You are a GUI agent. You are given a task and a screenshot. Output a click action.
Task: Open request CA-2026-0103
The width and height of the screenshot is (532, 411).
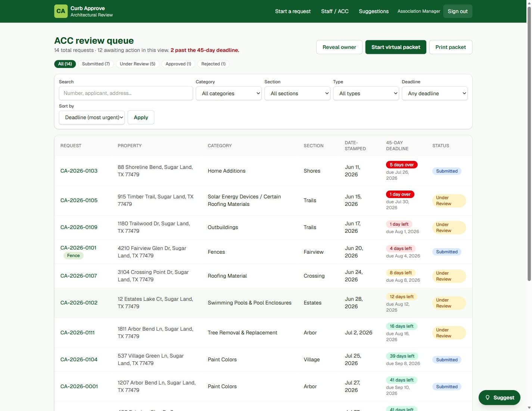[79, 171]
